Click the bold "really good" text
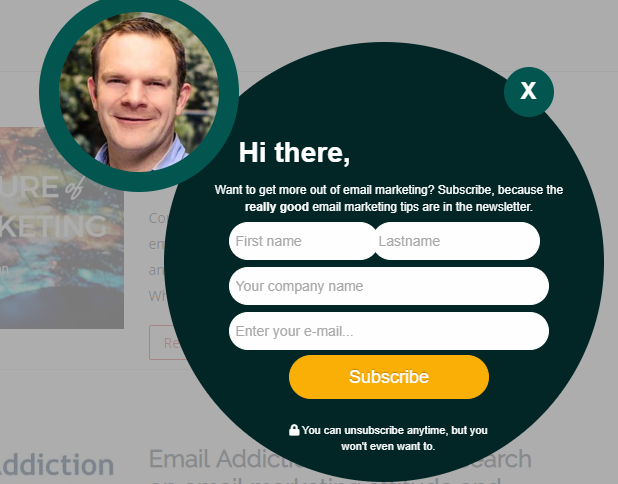The height and width of the screenshot is (484, 618). [277, 207]
